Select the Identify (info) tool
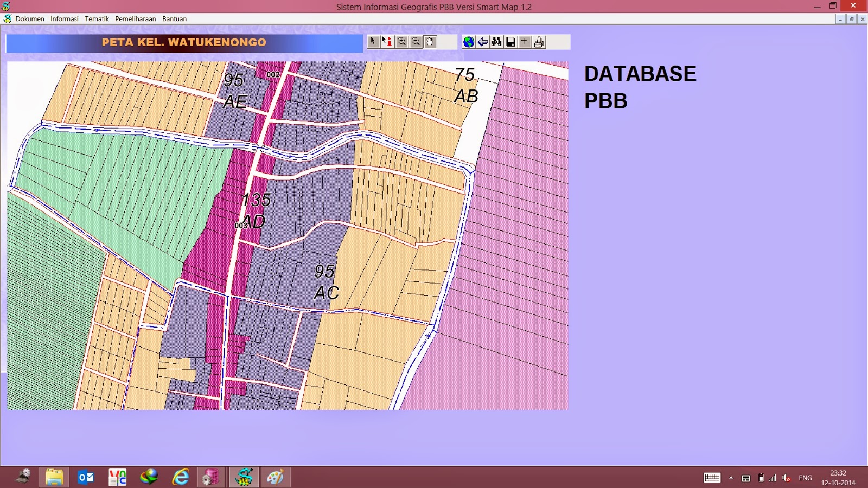Image resolution: width=868 pixels, height=488 pixels. click(x=387, y=42)
